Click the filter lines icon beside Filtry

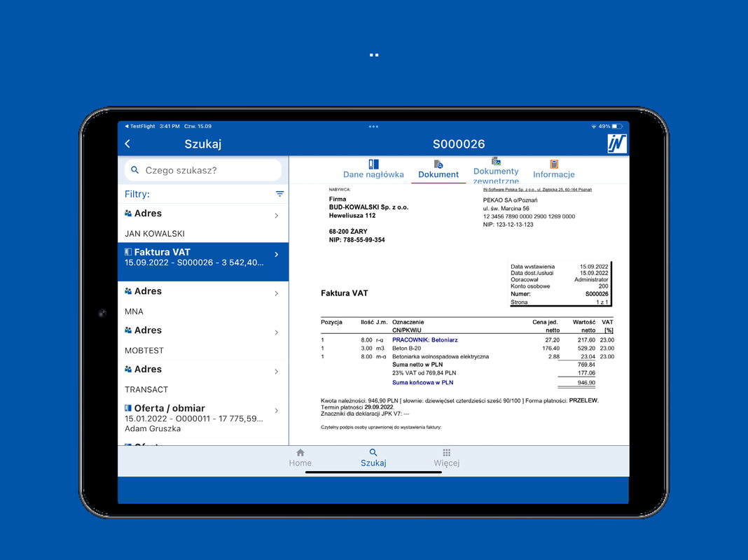[279, 194]
